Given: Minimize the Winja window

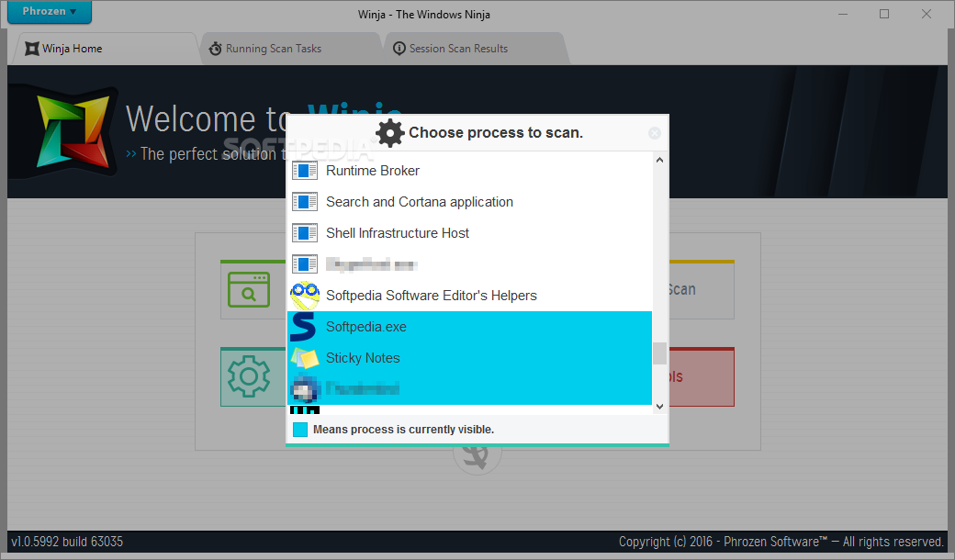Looking at the screenshot, I should pyautogui.click(x=843, y=14).
